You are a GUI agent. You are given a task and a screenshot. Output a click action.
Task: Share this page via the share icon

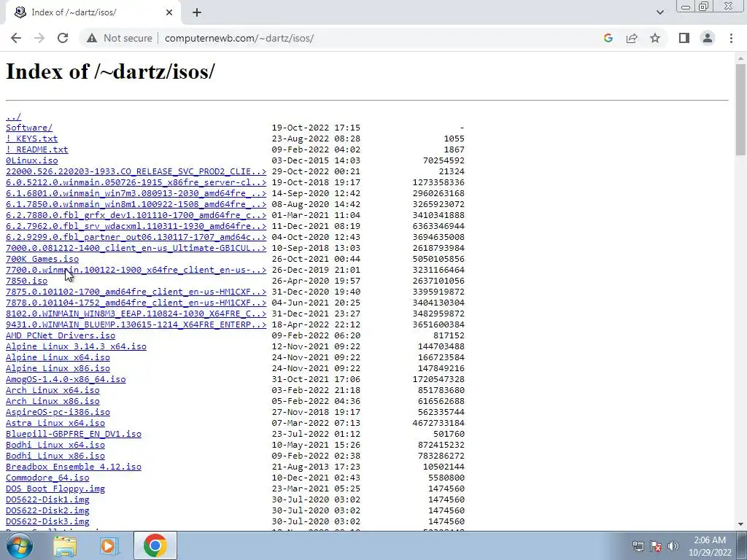[632, 38]
